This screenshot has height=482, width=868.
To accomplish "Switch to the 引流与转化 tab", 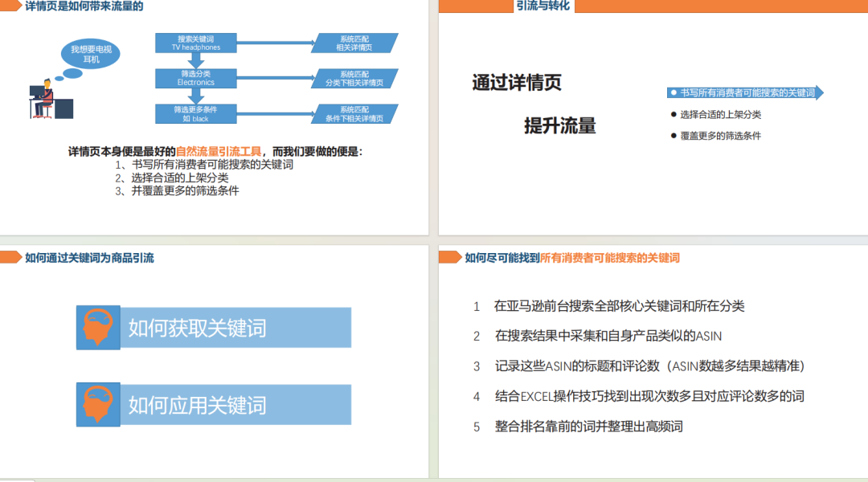I will 544,6.
